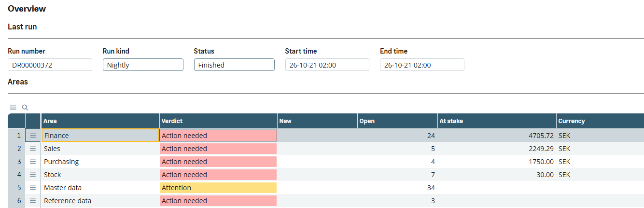Viewport: 644px width, 208px height.
Task: Click the yellow Attention verdict cell
Action: 218,188
